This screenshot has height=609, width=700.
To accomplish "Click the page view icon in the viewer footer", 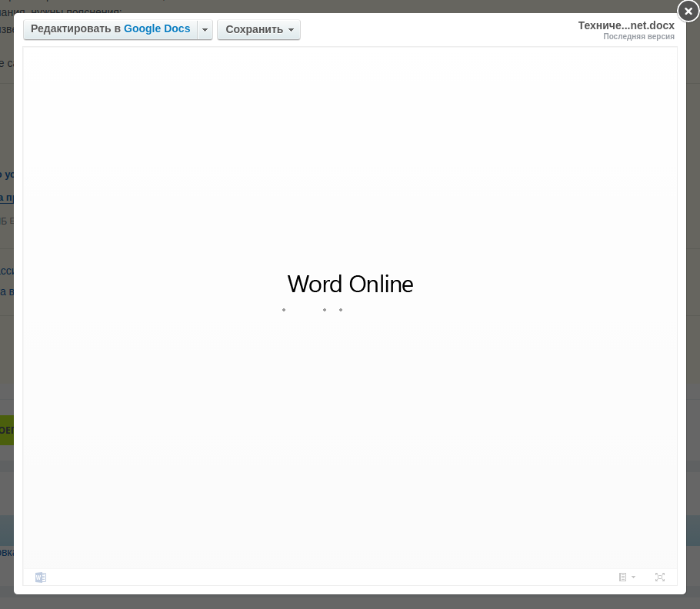I will pos(623,577).
